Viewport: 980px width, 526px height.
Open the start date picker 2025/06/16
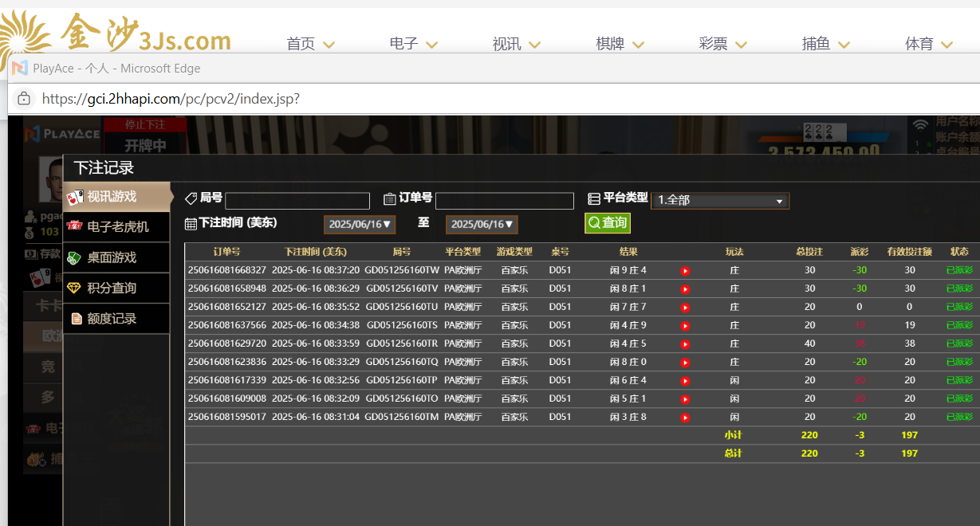360,225
